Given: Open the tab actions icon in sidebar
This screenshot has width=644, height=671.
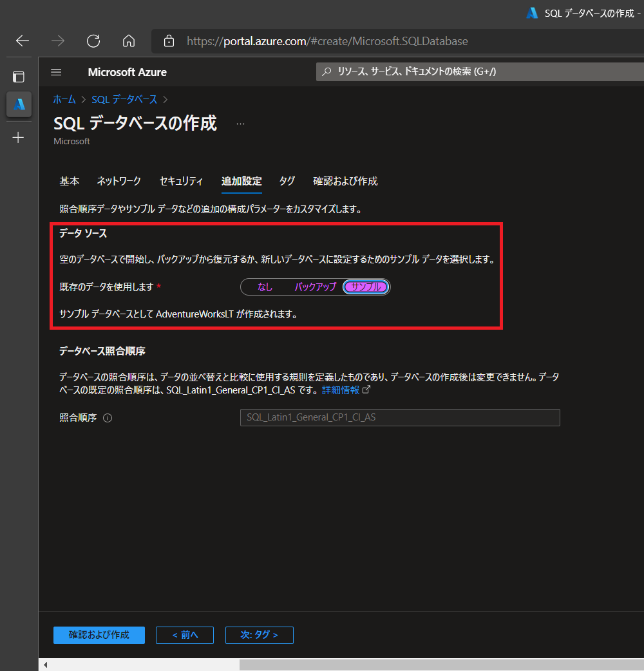Looking at the screenshot, I should coord(19,77).
